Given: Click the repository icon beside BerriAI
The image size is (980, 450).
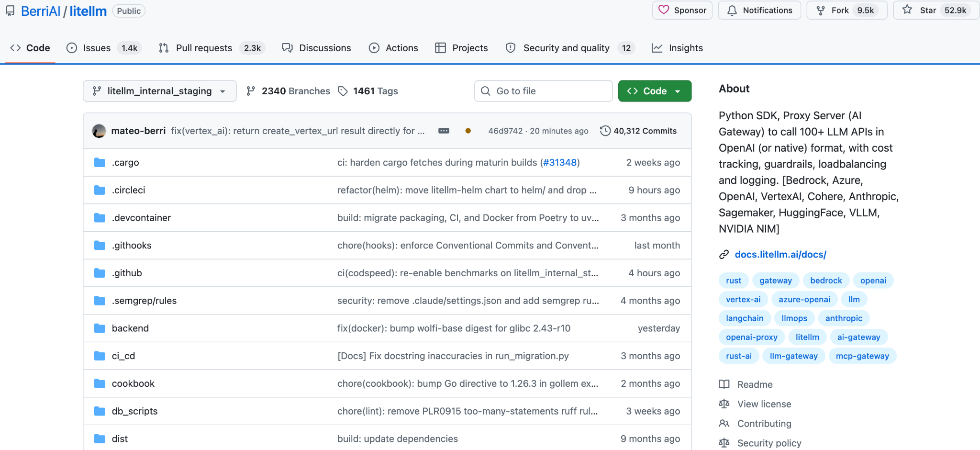Looking at the screenshot, I should click(x=10, y=11).
